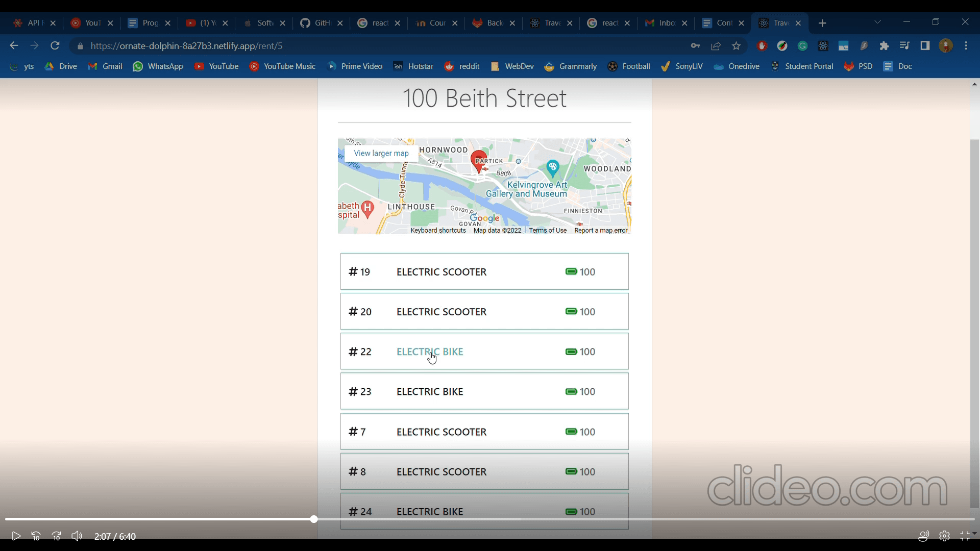
Task: Play the video
Action: pyautogui.click(x=16, y=536)
